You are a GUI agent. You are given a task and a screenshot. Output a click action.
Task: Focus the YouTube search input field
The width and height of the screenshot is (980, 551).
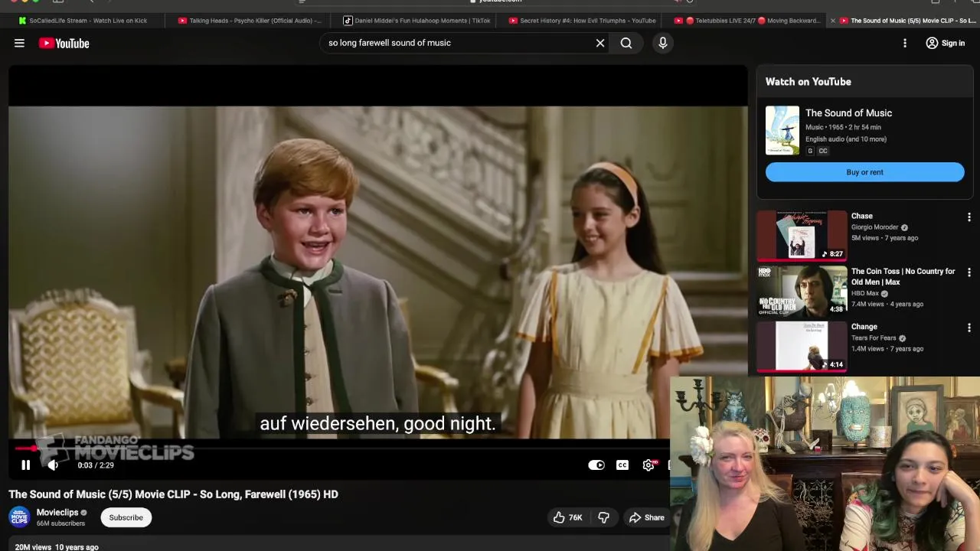458,43
